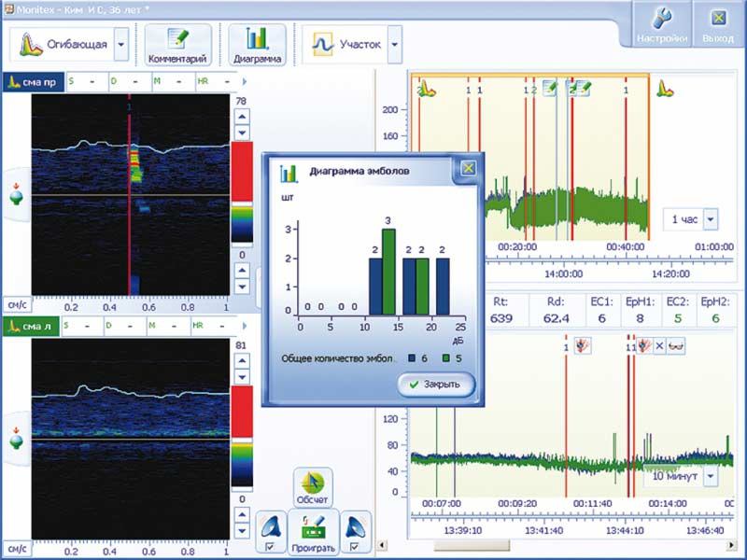Increase the сма л upper scale value 81
This screenshot has width=747, height=560.
click(242, 360)
